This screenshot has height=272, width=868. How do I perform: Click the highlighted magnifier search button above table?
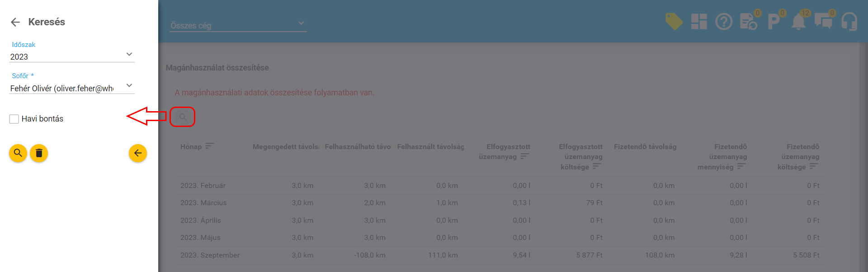click(x=183, y=117)
